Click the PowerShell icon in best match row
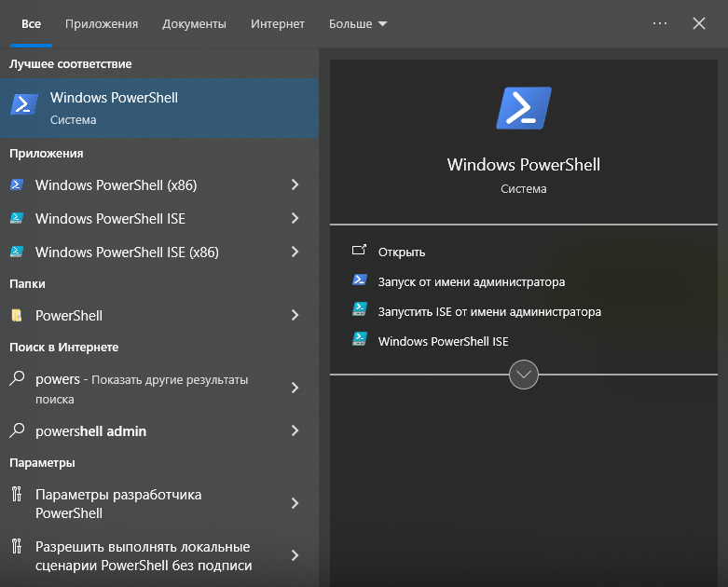 pos(23,104)
